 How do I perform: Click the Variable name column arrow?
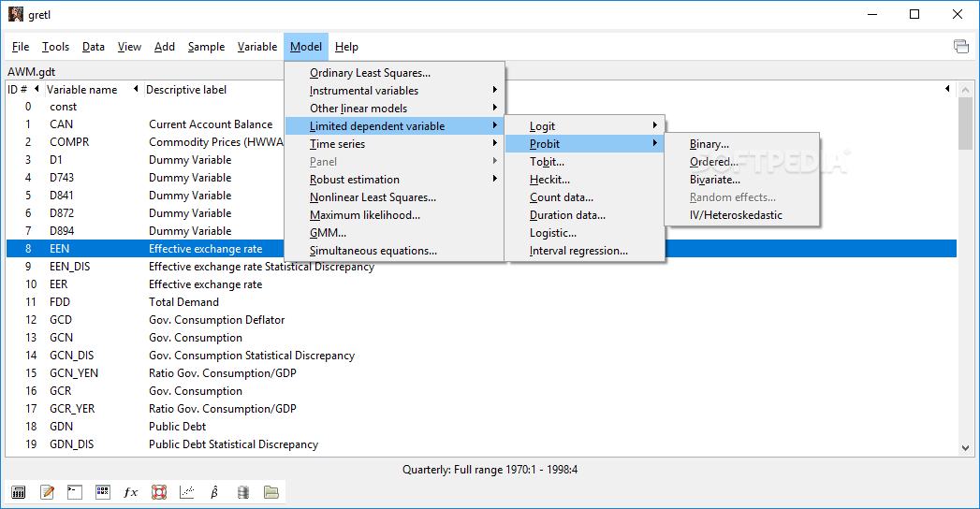pos(136,89)
